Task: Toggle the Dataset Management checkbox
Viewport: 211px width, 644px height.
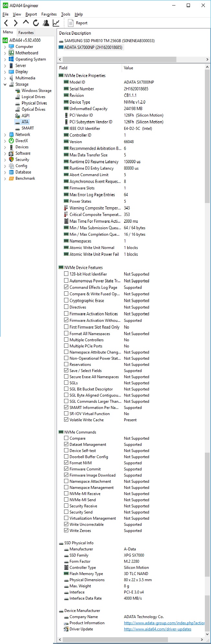Action: (66, 444)
